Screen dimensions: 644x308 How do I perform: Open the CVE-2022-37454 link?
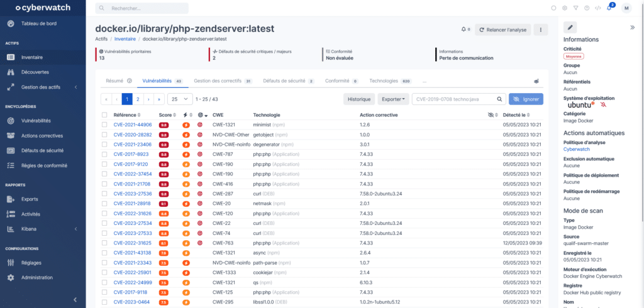133,174
